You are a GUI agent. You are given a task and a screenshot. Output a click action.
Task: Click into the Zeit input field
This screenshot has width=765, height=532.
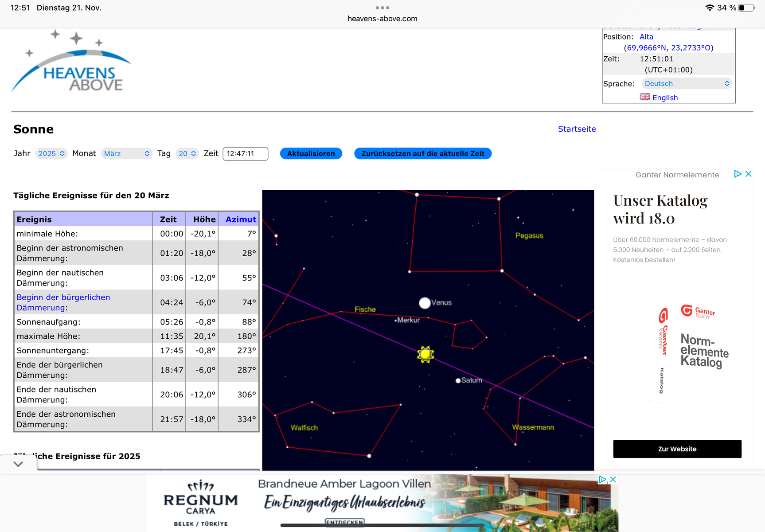tap(245, 153)
